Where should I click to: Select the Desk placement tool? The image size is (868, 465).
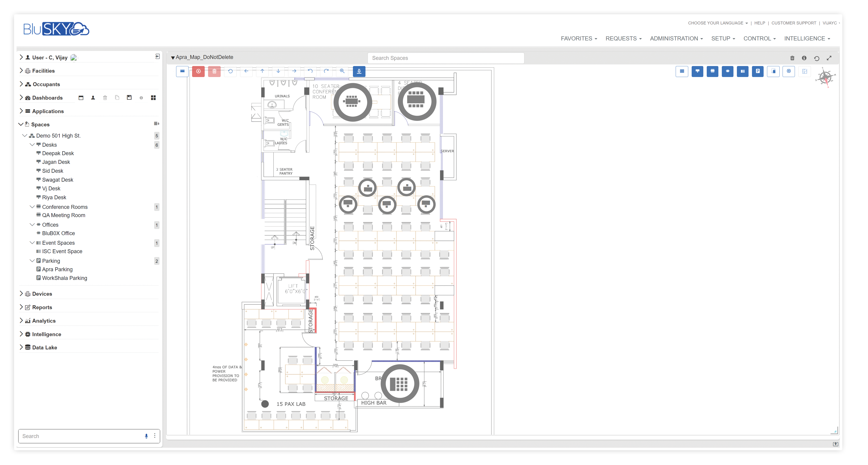point(697,71)
